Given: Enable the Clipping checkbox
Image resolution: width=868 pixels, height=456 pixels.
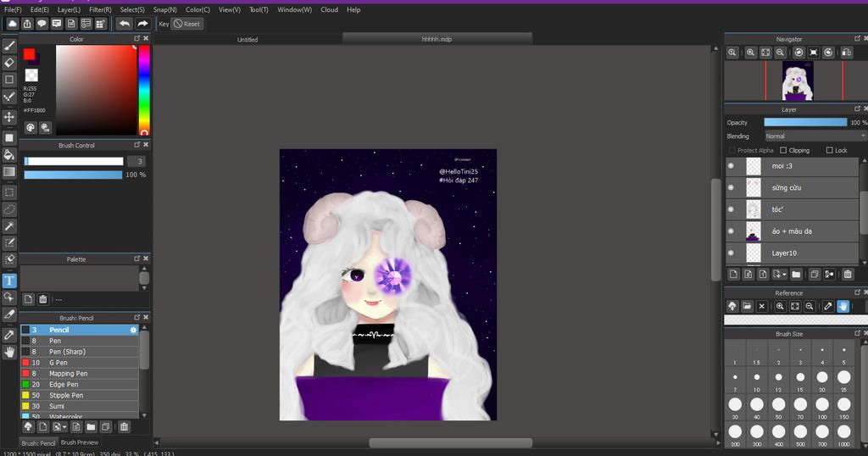Looking at the screenshot, I should coord(783,150).
